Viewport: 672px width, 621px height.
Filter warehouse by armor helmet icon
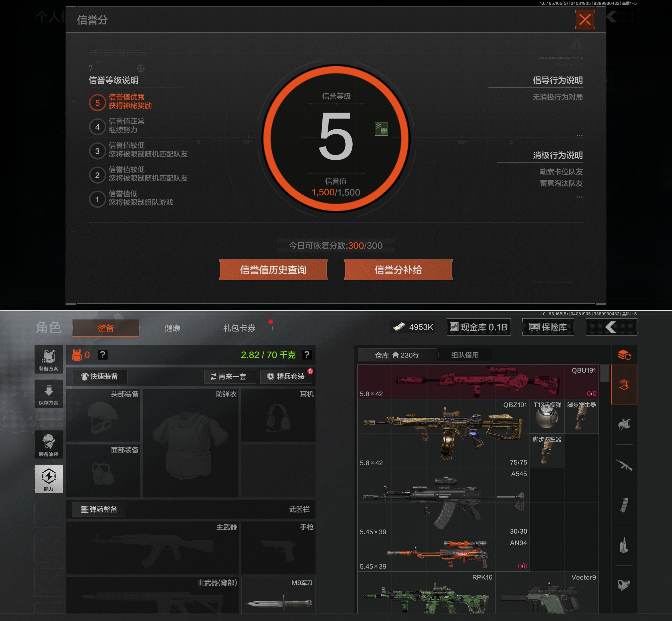624,424
